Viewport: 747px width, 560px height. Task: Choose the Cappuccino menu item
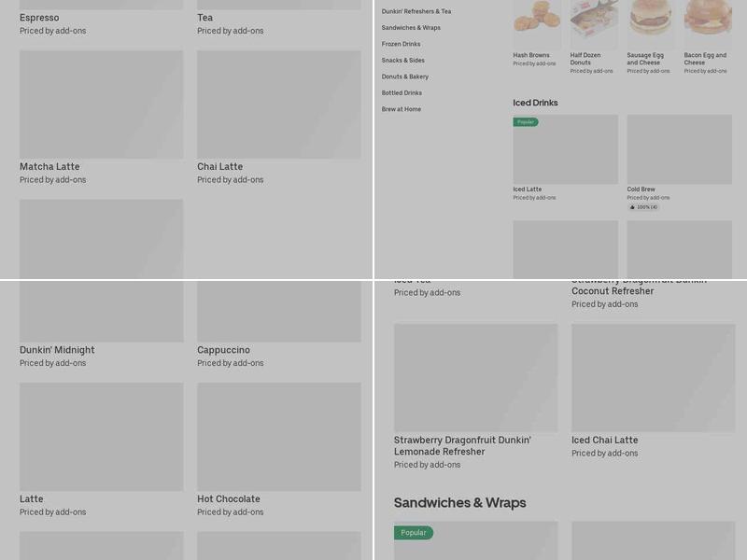[x=223, y=350]
